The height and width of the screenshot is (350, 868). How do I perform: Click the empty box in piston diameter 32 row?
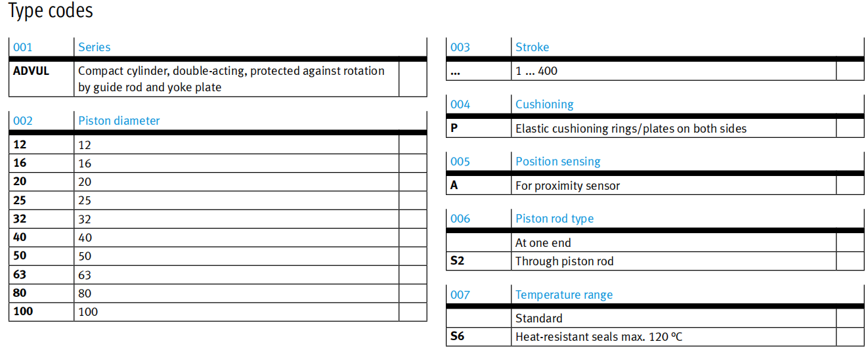tap(413, 219)
